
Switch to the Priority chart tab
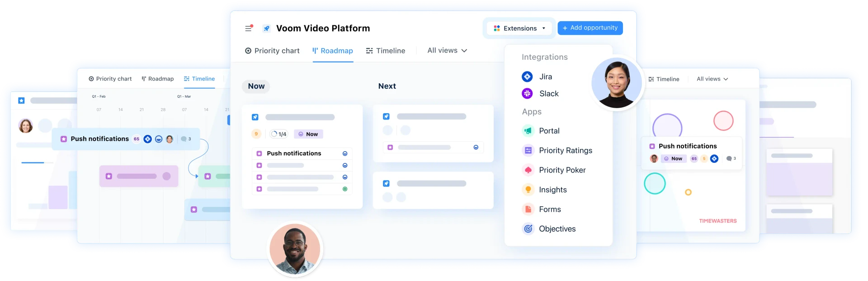tap(272, 51)
